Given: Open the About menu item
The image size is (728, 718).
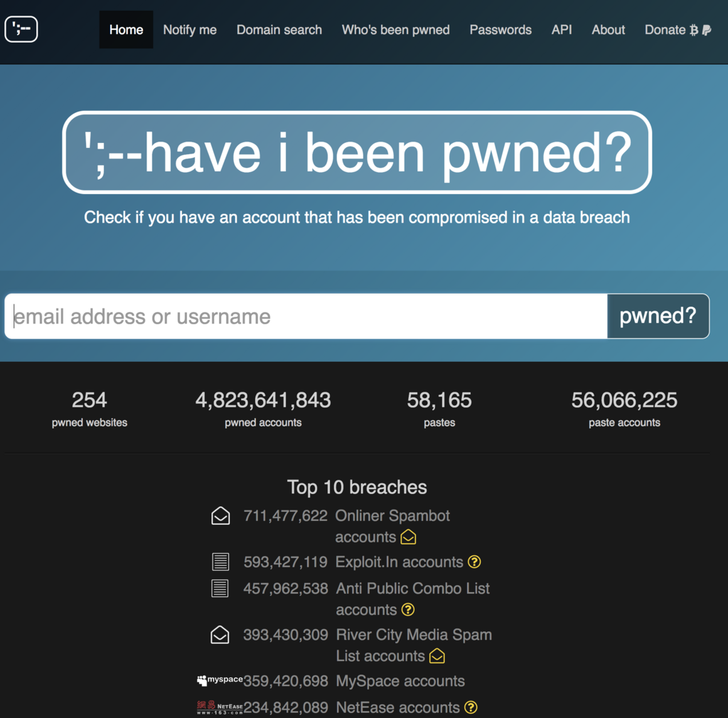Looking at the screenshot, I should 609,30.
